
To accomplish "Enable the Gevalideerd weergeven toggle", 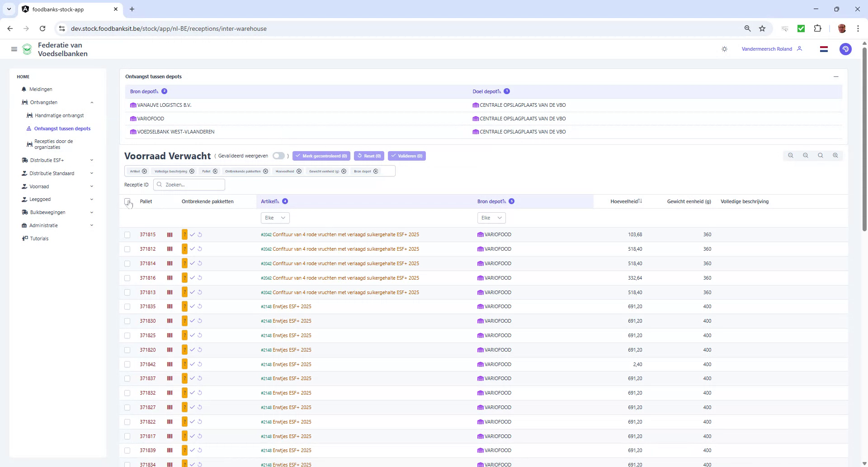I will 278,156.
